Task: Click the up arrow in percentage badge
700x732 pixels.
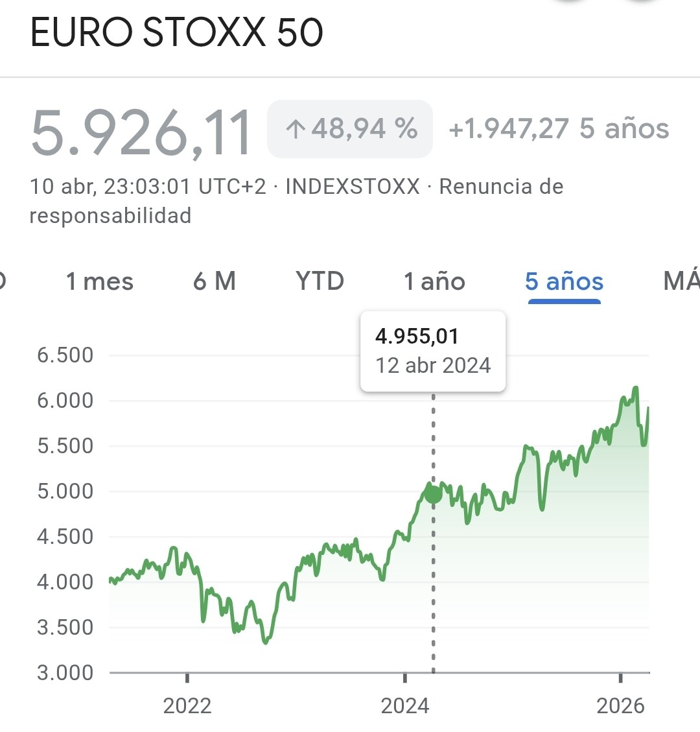Action: click(295, 130)
